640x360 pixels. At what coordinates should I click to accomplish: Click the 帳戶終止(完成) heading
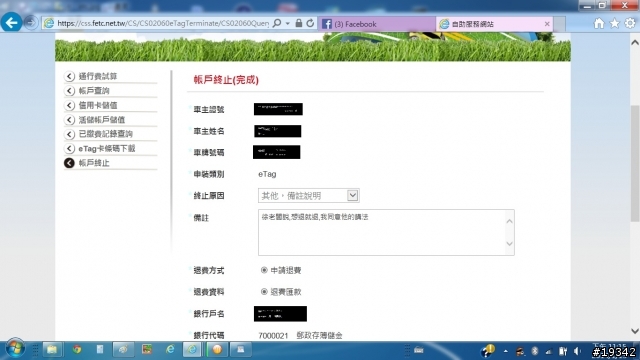pyautogui.click(x=226, y=80)
